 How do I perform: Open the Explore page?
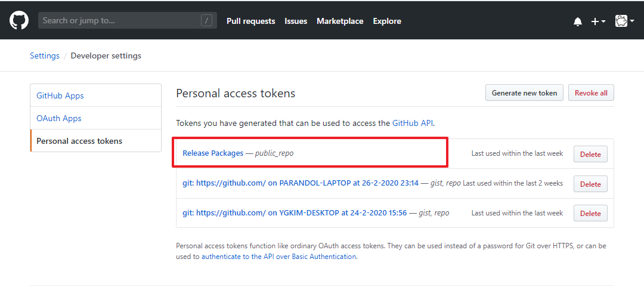click(x=387, y=21)
